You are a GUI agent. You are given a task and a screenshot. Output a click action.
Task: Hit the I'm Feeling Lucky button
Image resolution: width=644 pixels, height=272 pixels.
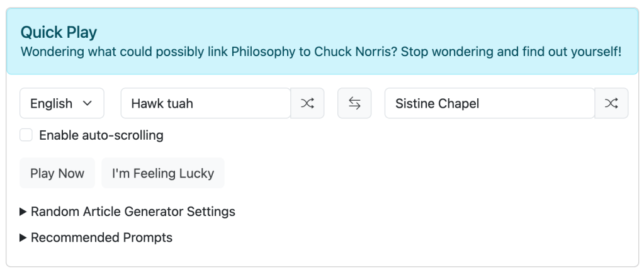coord(162,173)
